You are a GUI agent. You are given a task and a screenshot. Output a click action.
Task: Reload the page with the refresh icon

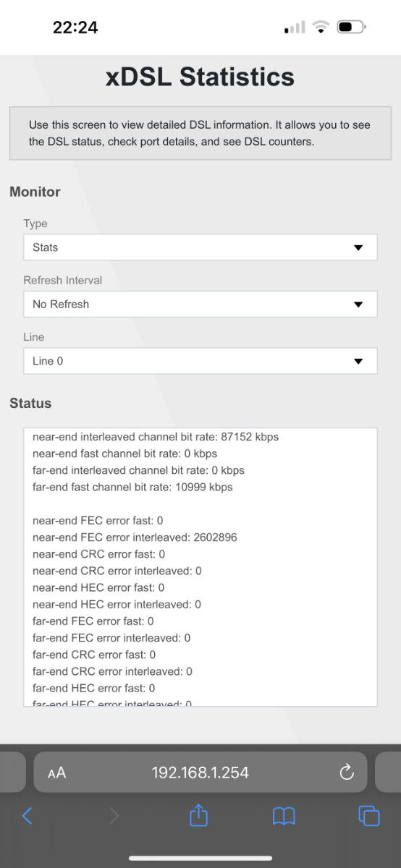pos(347,772)
